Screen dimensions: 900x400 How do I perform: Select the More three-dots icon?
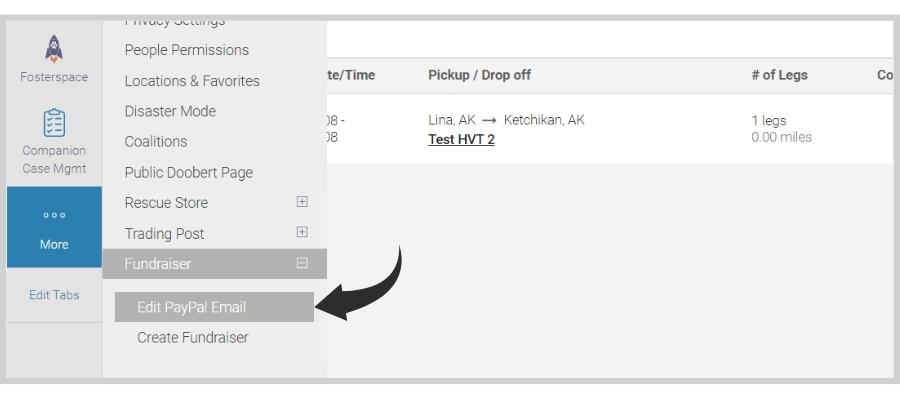tap(54, 215)
